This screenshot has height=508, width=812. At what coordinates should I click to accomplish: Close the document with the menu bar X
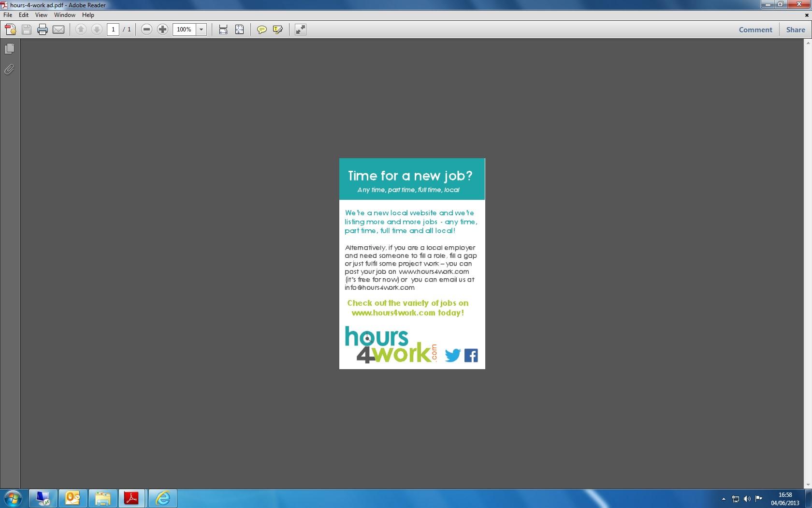(x=806, y=15)
